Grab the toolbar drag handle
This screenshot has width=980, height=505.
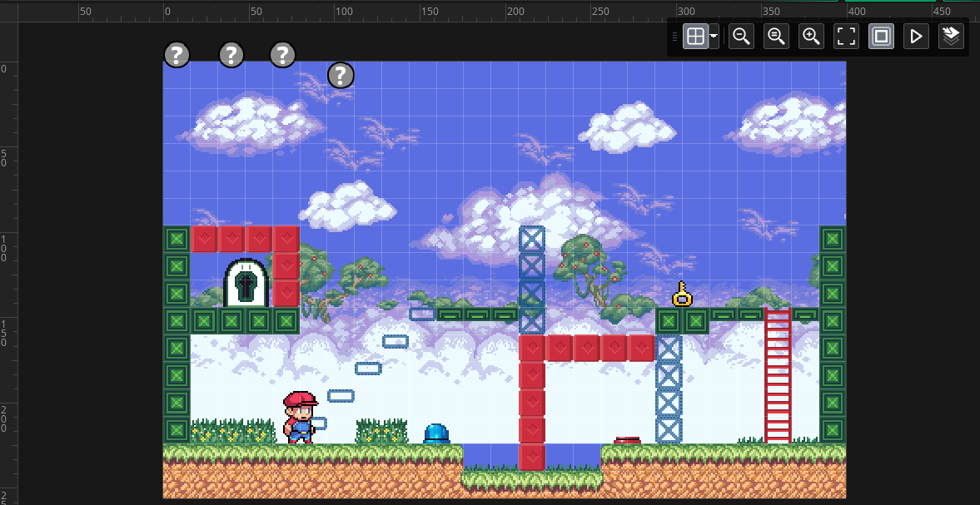tap(675, 37)
